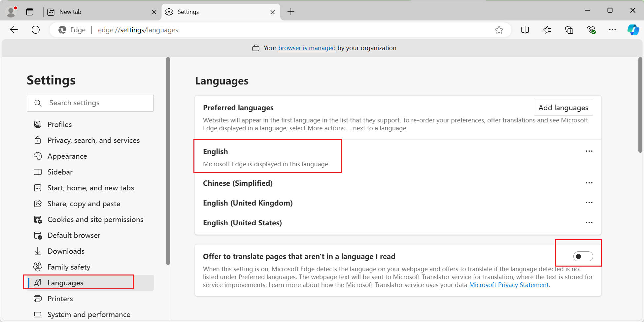The image size is (644, 322).
Task: Open a new tab with plus
Action: tap(291, 12)
